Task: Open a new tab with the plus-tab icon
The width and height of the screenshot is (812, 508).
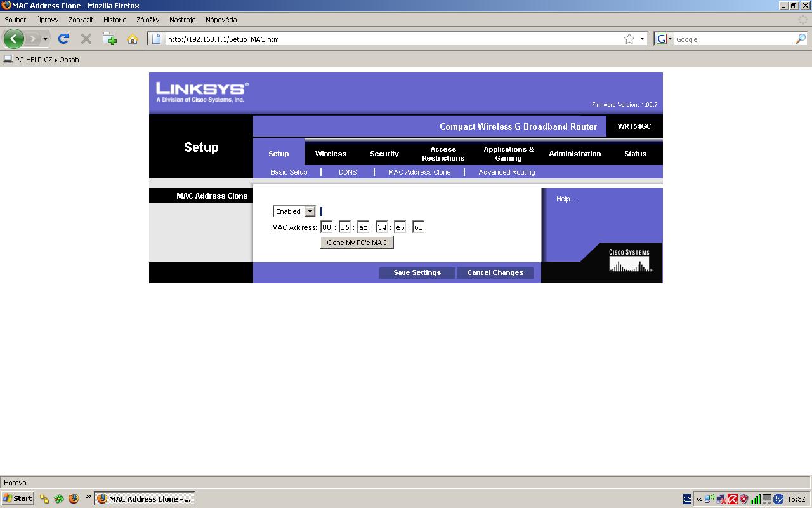Action: 110,39
